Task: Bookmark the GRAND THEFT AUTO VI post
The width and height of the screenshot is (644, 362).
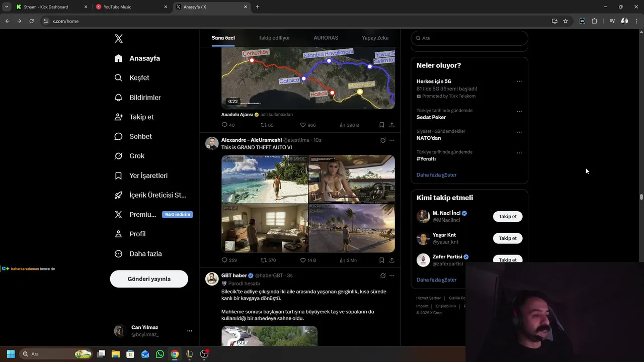Action: click(x=382, y=260)
